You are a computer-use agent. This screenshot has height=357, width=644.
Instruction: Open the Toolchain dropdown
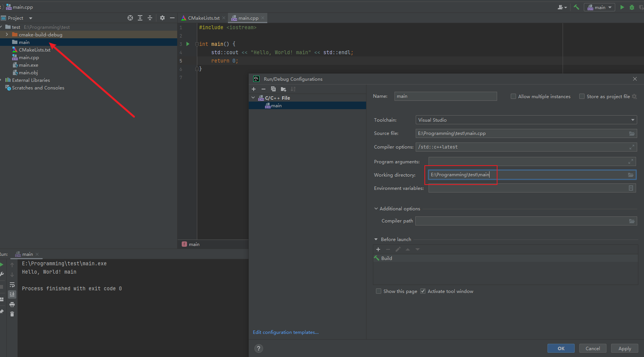pyautogui.click(x=526, y=120)
